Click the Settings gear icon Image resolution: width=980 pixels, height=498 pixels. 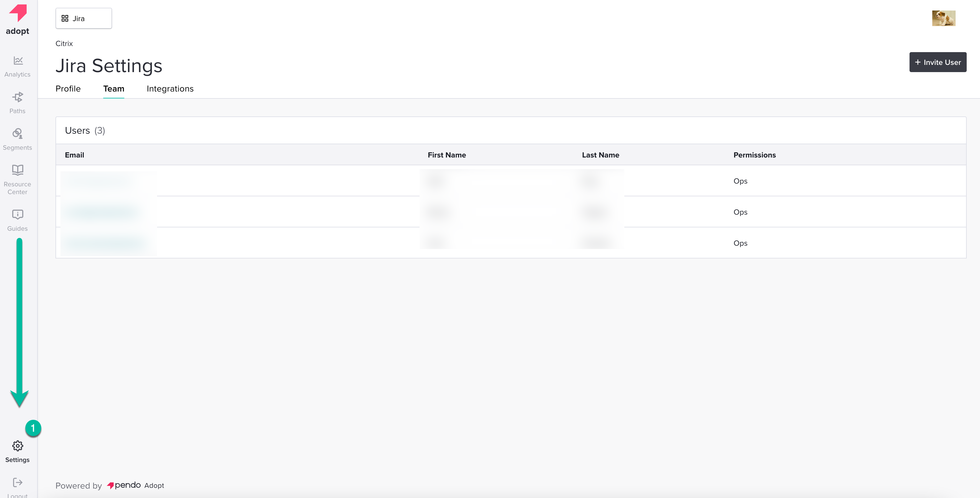pyautogui.click(x=17, y=446)
